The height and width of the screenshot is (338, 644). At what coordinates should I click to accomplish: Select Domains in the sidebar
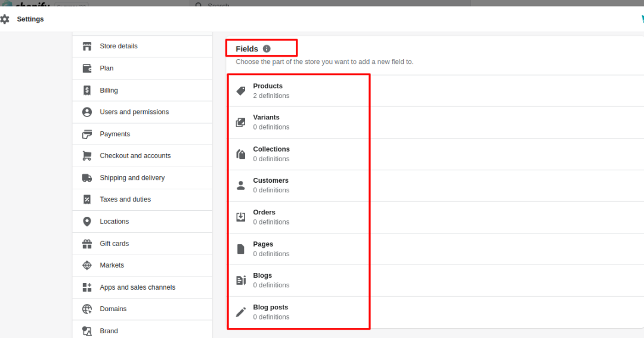point(143,309)
